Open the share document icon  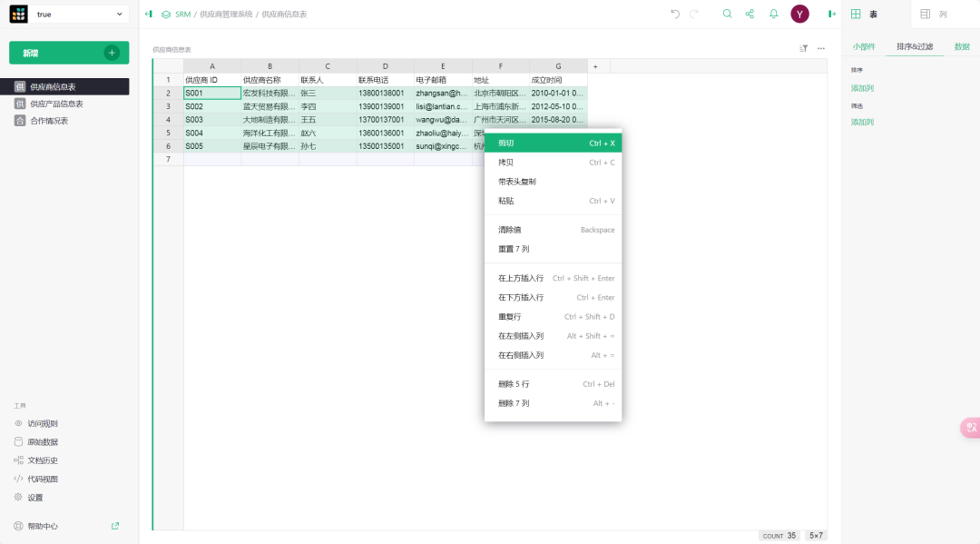(750, 14)
